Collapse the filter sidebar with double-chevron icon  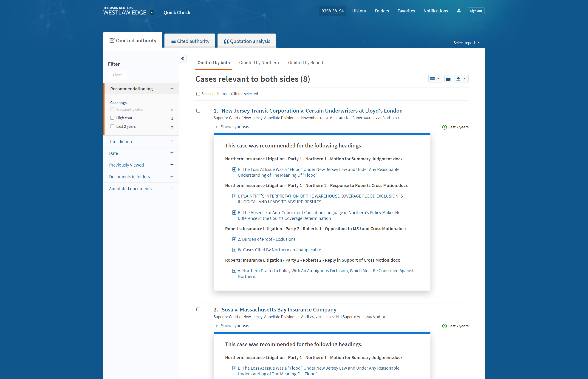(x=183, y=58)
